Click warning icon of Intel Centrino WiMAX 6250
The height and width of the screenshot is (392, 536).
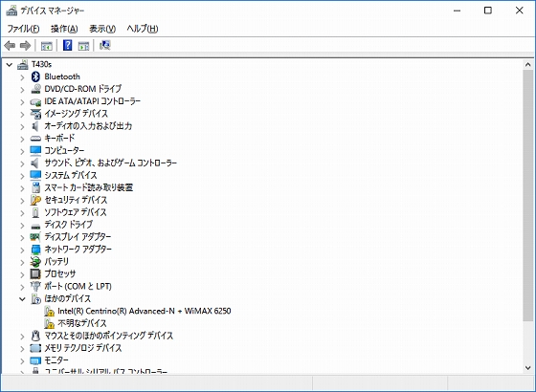pos(49,311)
